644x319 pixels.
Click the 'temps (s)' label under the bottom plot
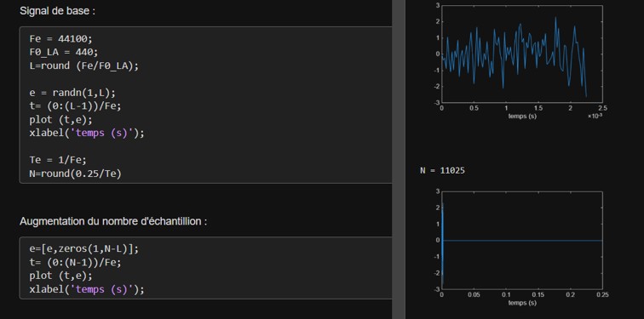click(522, 303)
